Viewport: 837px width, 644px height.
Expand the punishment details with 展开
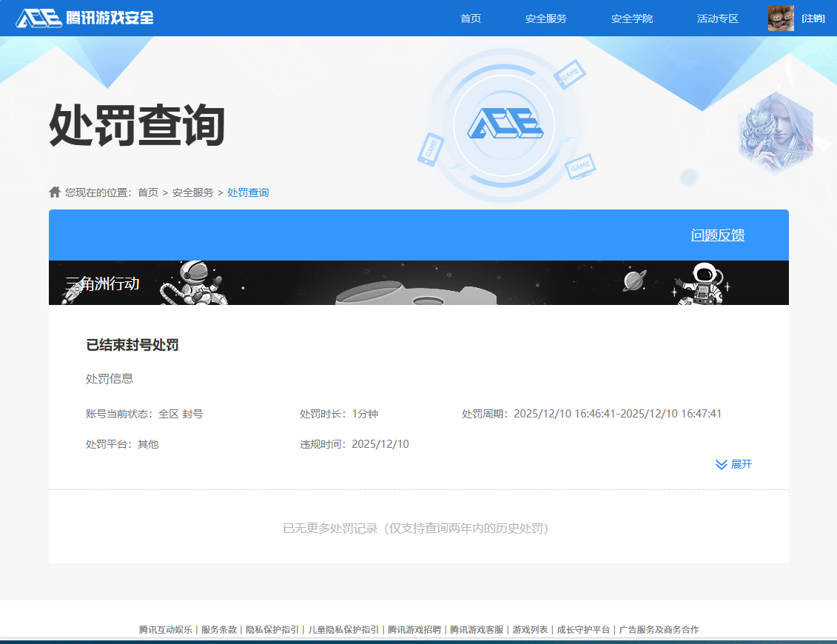click(740, 464)
